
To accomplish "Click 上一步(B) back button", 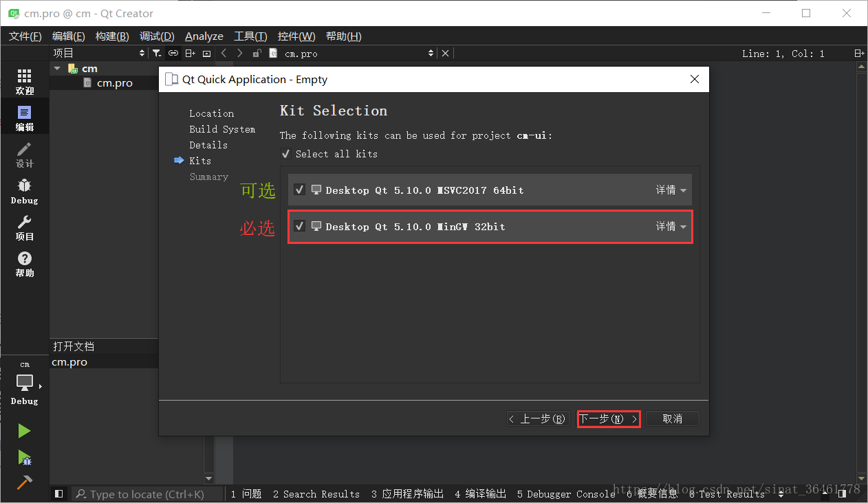I will (x=539, y=418).
